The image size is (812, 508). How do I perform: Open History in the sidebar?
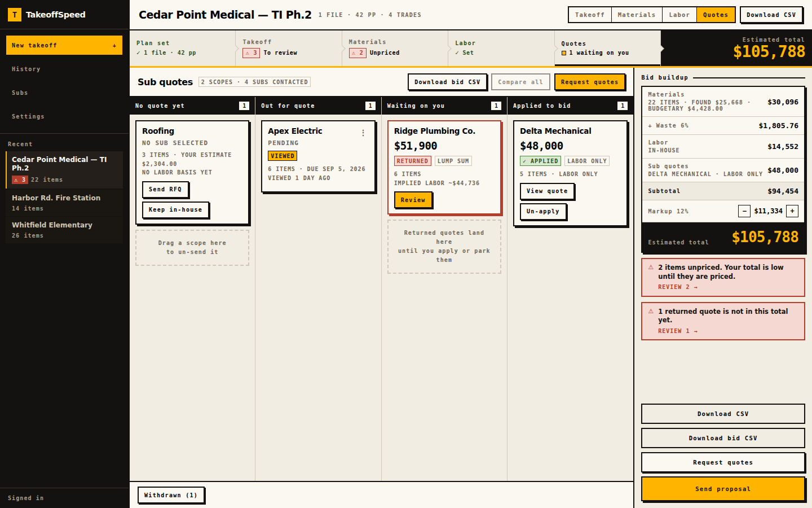point(65,69)
